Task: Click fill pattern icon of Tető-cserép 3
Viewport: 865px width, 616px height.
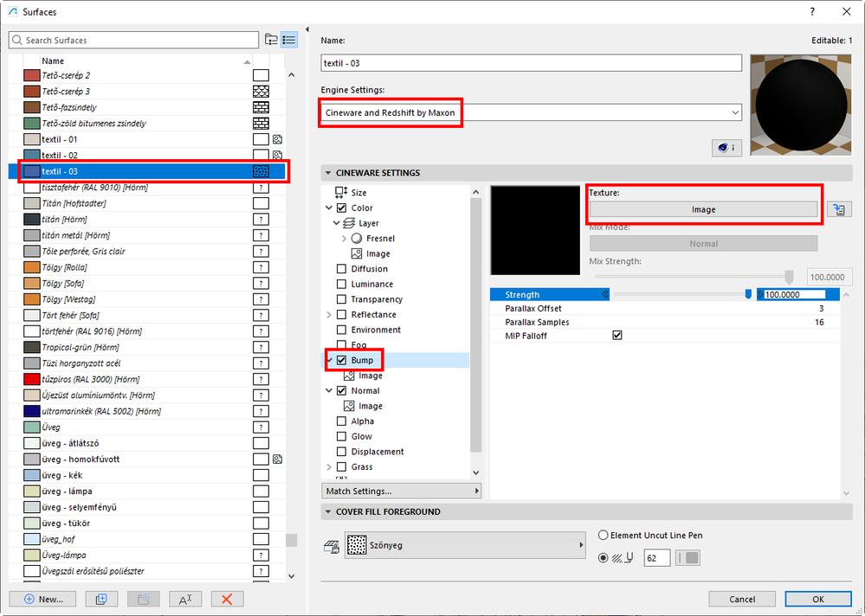Action: (261, 92)
